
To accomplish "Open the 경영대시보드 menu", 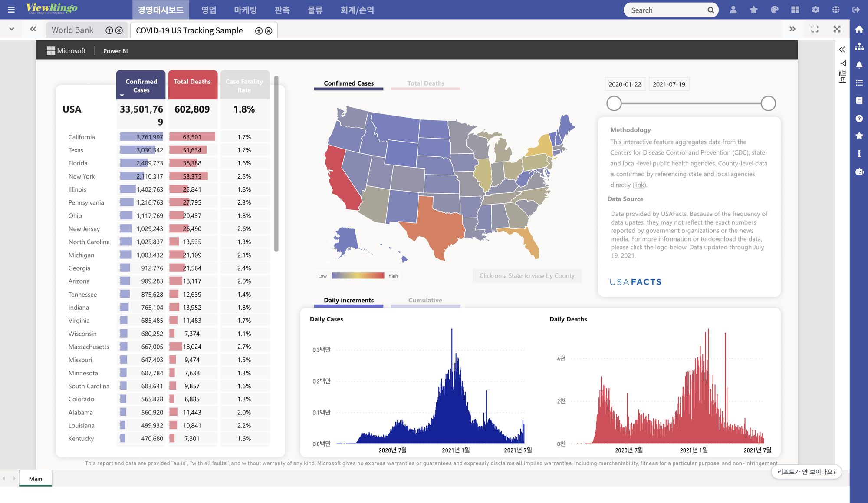I will (x=161, y=10).
